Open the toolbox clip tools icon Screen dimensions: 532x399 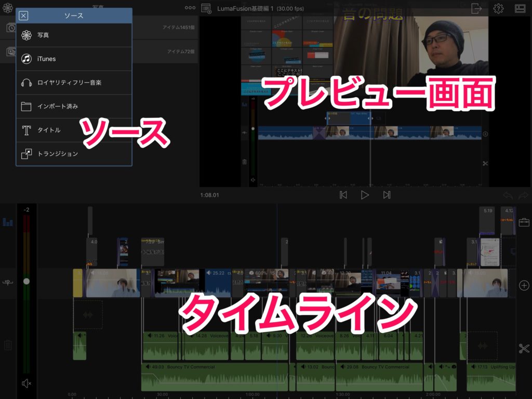click(524, 222)
